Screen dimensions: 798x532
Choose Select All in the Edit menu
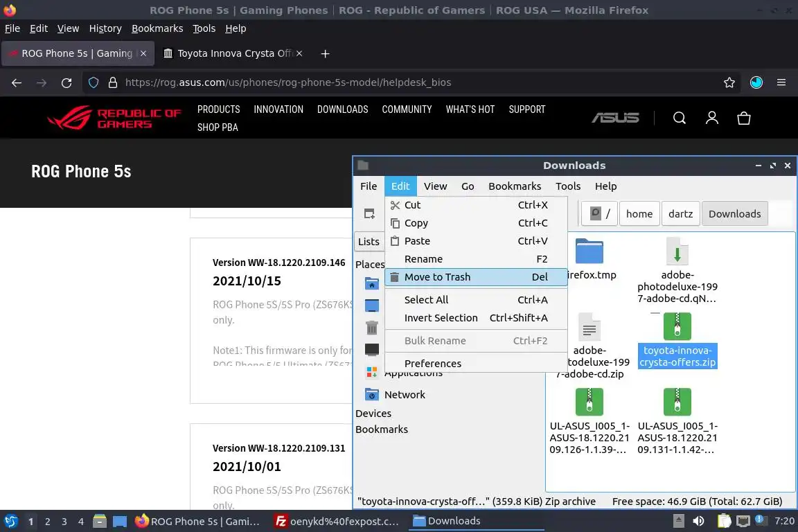point(476,300)
